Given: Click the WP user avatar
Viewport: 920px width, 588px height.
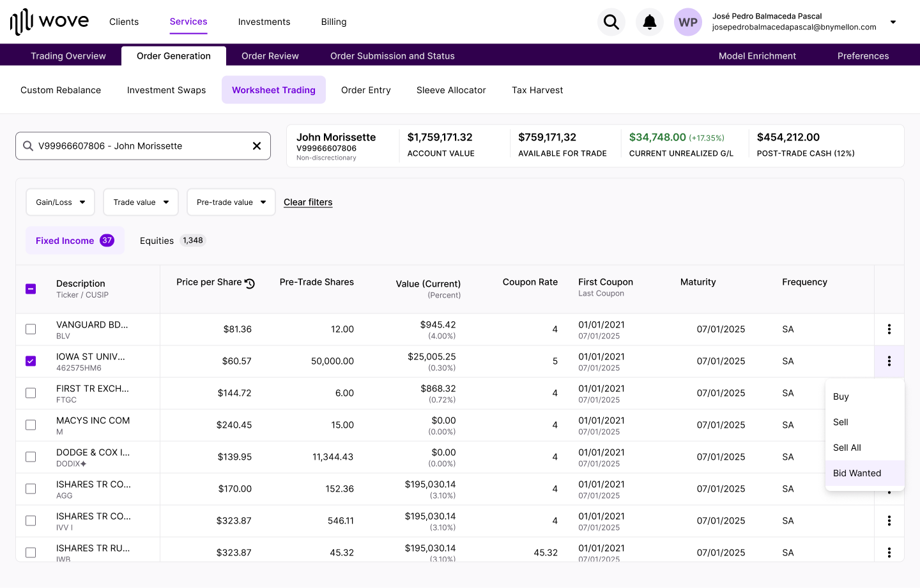Looking at the screenshot, I should 687,22.
